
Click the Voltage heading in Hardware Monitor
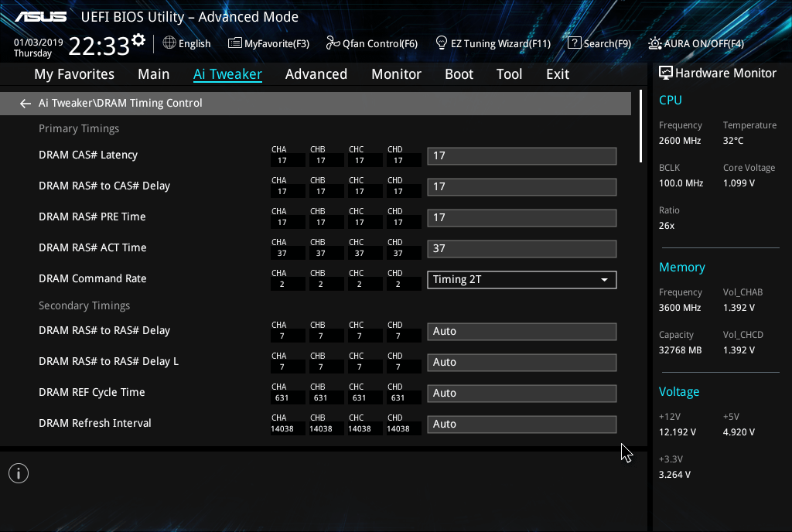[679, 392]
